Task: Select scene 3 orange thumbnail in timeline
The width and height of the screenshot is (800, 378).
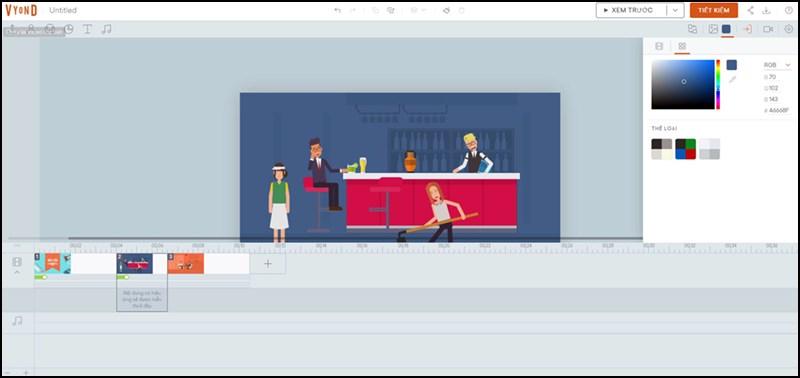Action: [186, 263]
